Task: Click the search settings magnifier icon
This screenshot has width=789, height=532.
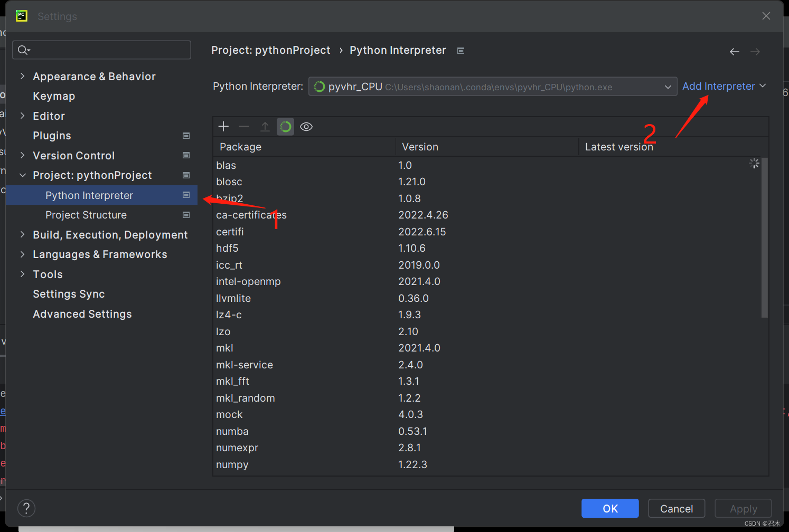Action: point(24,50)
